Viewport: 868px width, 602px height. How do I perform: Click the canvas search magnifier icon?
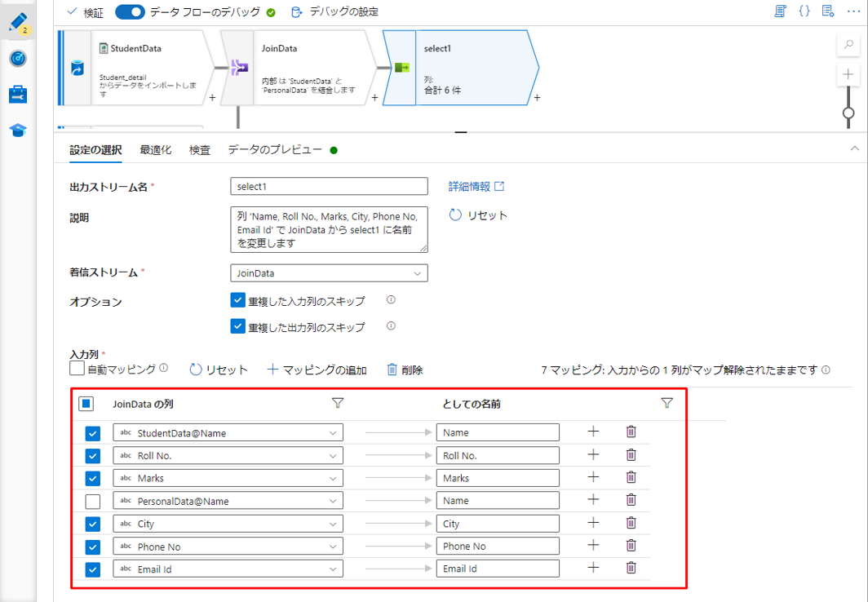click(x=848, y=46)
